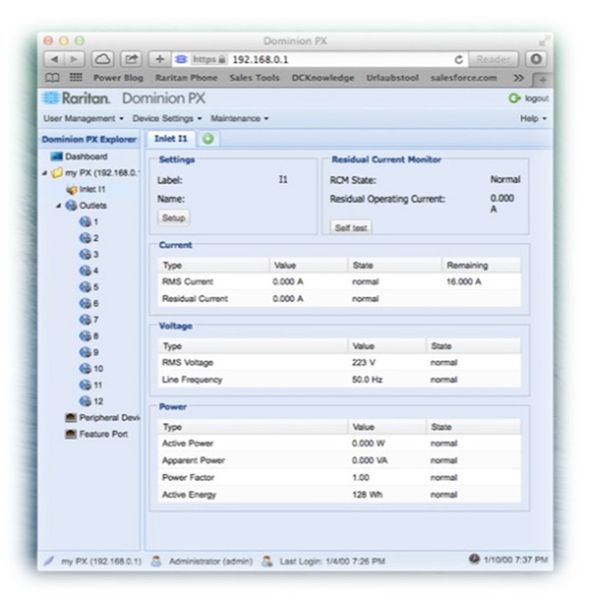Click the Reader button in address bar

point(493,59)
